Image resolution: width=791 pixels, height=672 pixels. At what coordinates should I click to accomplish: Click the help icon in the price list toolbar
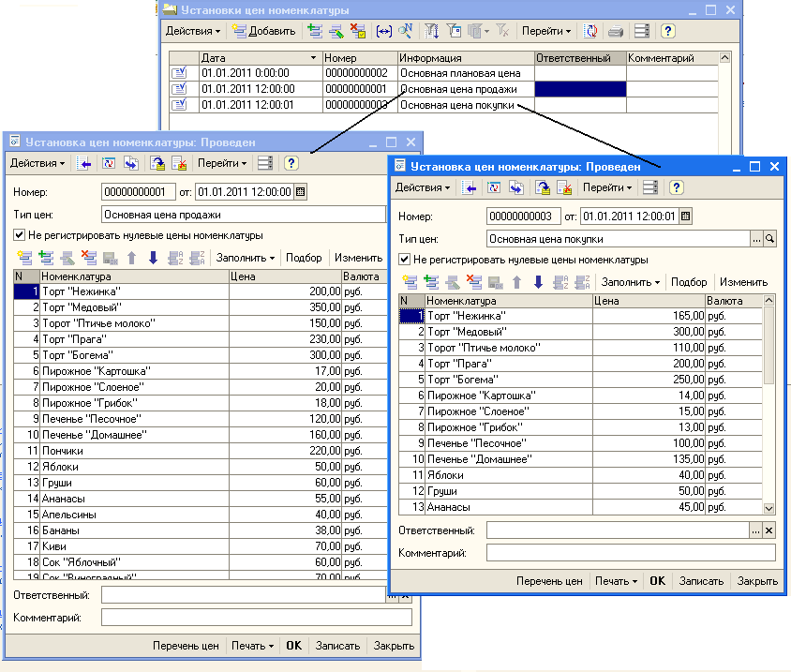[667, 31]
